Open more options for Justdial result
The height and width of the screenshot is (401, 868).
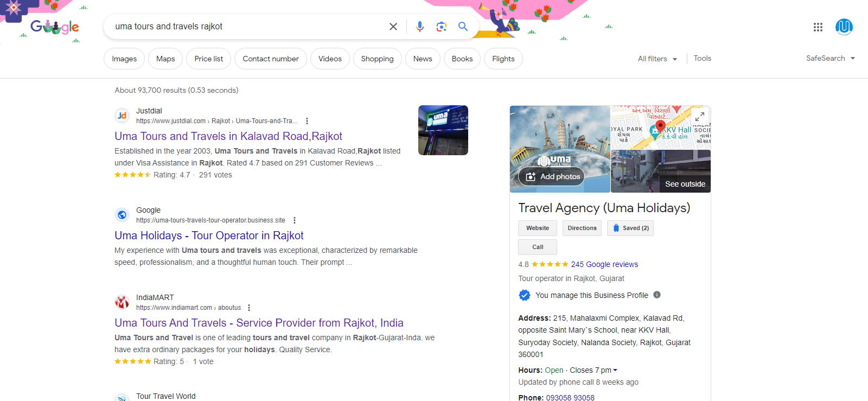tap(307, 121)
